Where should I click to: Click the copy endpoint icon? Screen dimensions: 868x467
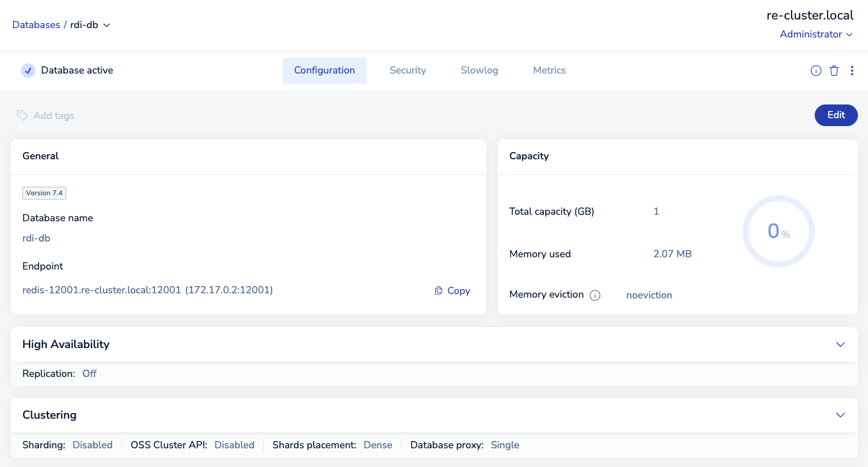coord(439,291)
